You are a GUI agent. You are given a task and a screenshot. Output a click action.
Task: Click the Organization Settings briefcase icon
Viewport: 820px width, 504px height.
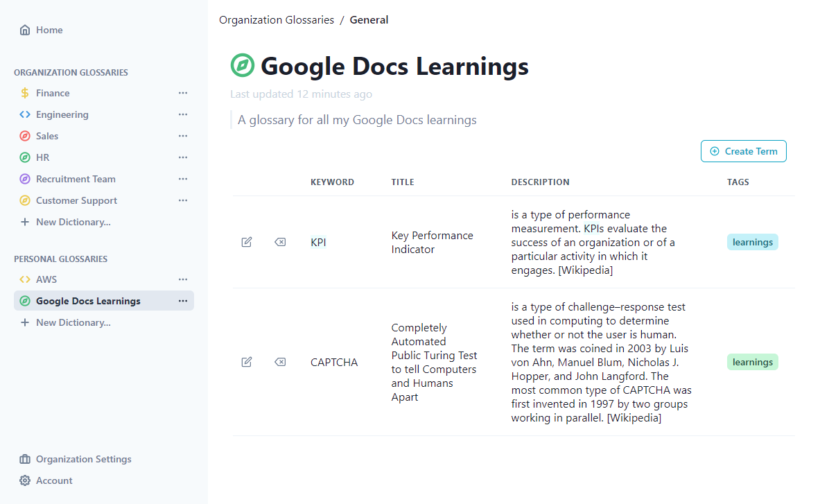pyautogui.click(x=24, y=459)
